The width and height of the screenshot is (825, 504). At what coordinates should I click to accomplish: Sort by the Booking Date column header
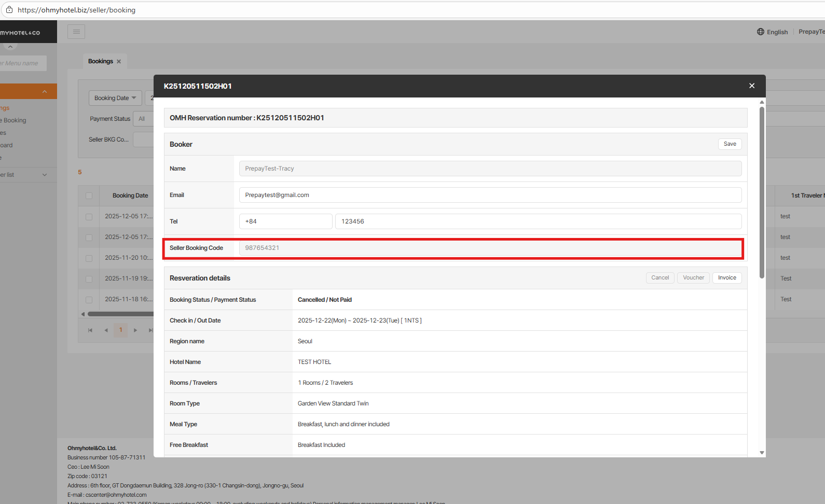[130, 195]
